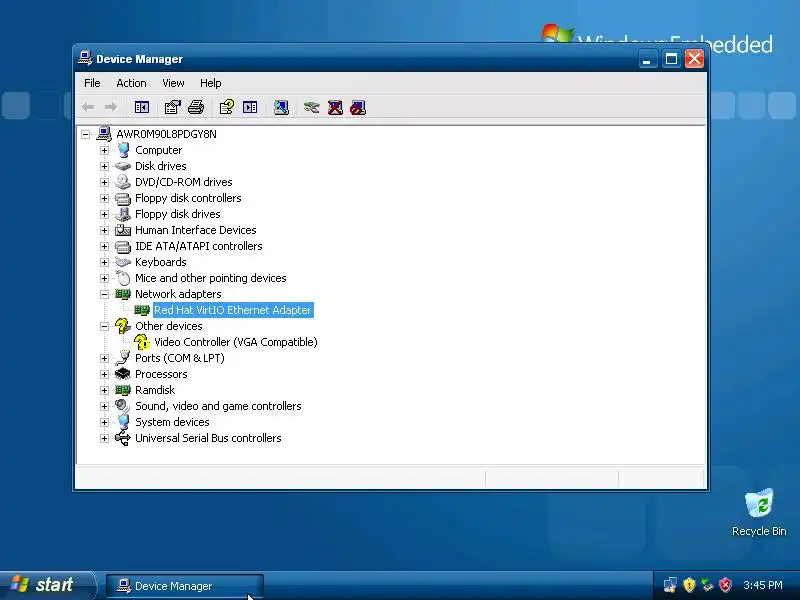Click the red shield tray icon
This screenshot has height=600, width=800.
pyautogui.click(x=725, y=585)
